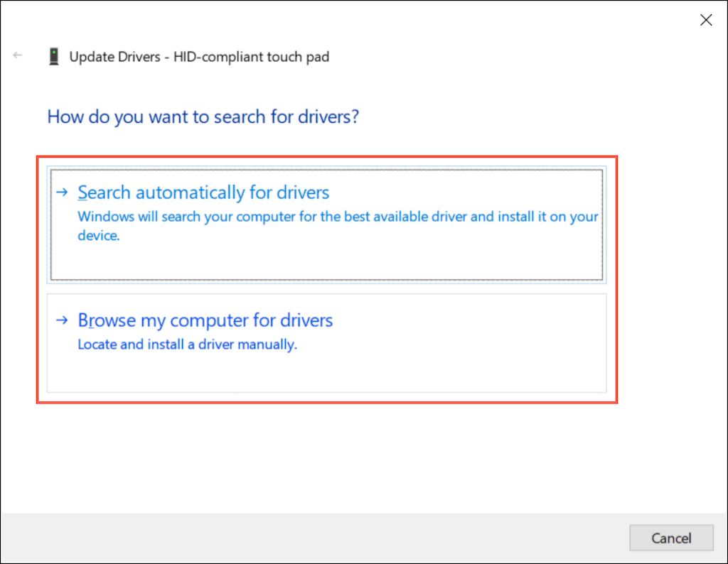Viewport: 728px width, 564px height.
Task: Choose Search automatically for drivers
Action: [326, 224]
